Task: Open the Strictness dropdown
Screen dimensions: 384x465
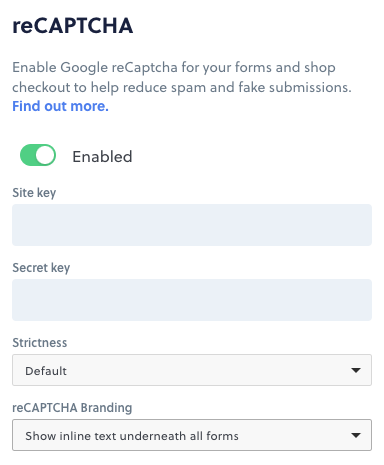Action: pyautogui.click(x=192, y=370)
